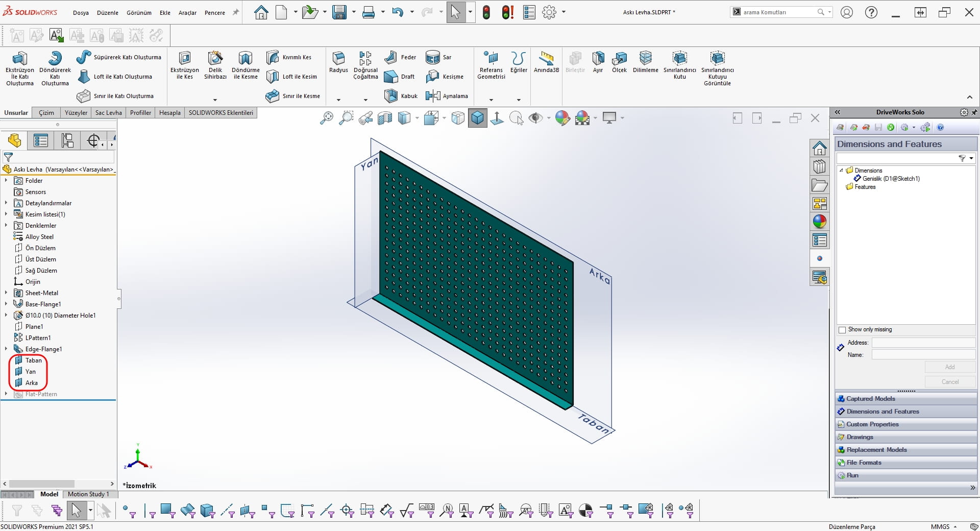Select Döndürme ile Kesme tool

pyautogui.click(x=246, y=65)
